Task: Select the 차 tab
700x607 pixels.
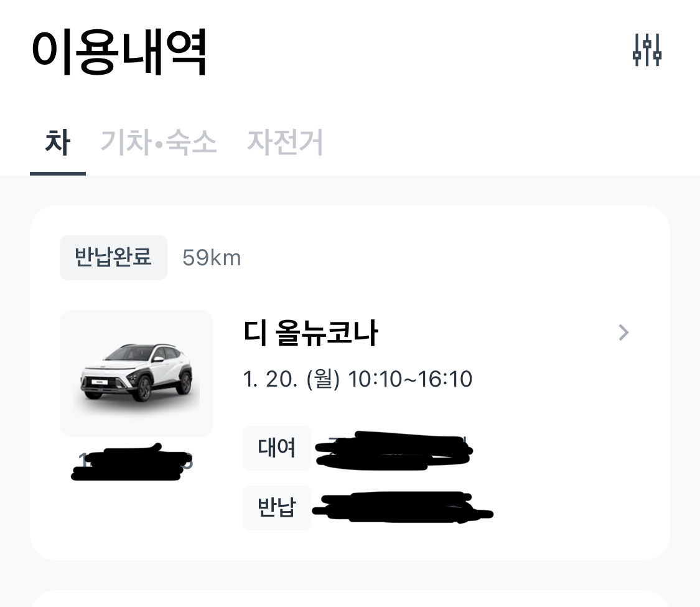Action: click(x=57, y=143)
